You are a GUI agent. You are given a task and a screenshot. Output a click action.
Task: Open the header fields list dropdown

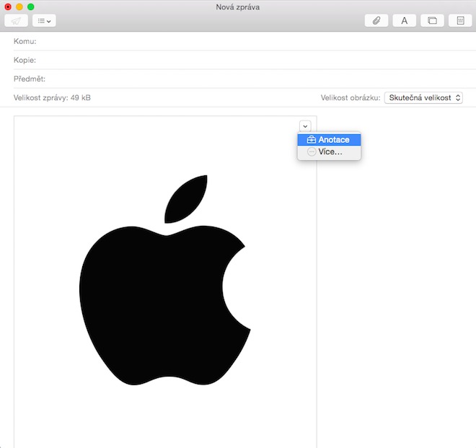coord(44,21)
